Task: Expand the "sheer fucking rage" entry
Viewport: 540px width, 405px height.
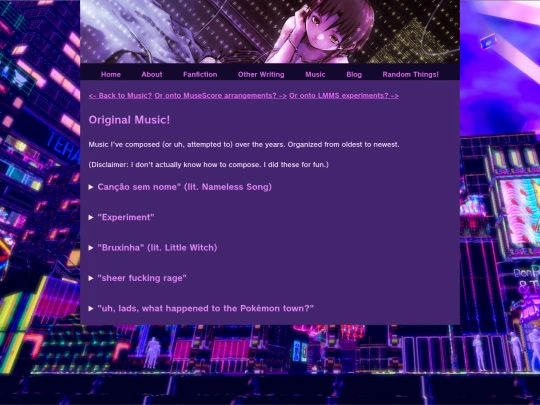Action: pyautogui.click(x=137, y=278)
